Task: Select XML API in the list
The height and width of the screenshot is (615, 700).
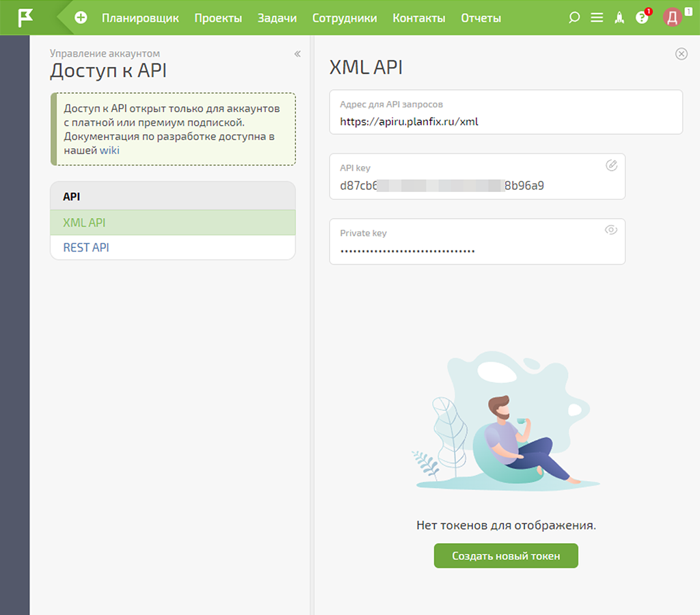Action: pos(173,222)
